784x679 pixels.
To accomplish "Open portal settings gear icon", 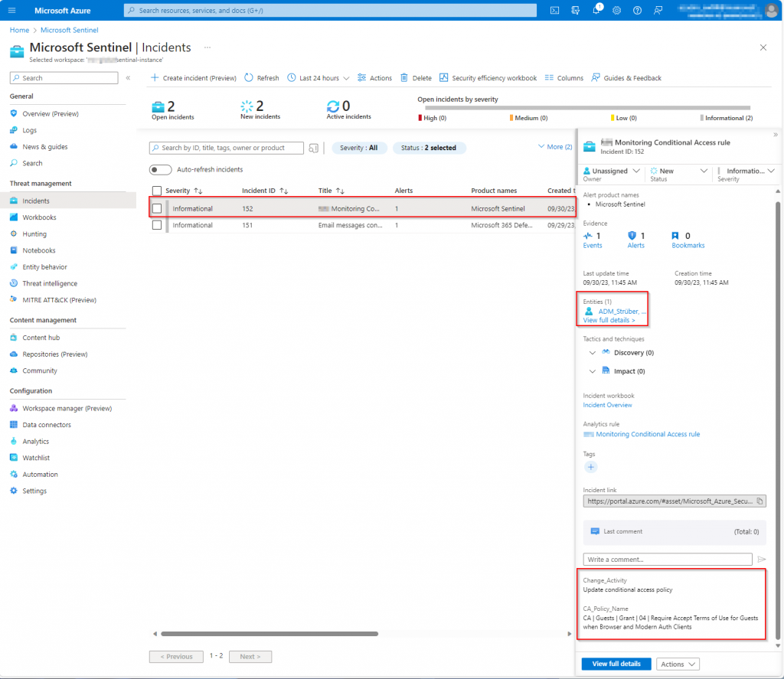I will click(616, 10).
